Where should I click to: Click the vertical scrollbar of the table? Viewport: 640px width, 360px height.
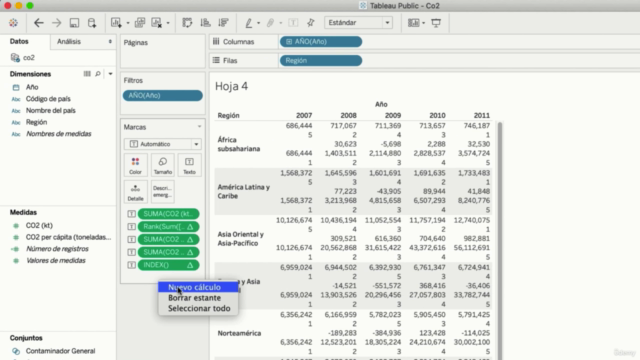500,241
